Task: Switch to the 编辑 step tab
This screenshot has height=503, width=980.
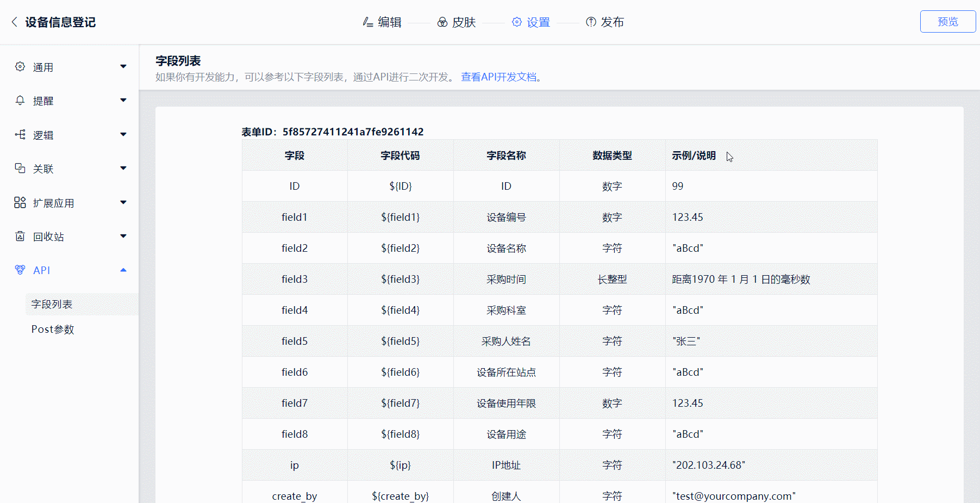Action: (x=383, y=22)
